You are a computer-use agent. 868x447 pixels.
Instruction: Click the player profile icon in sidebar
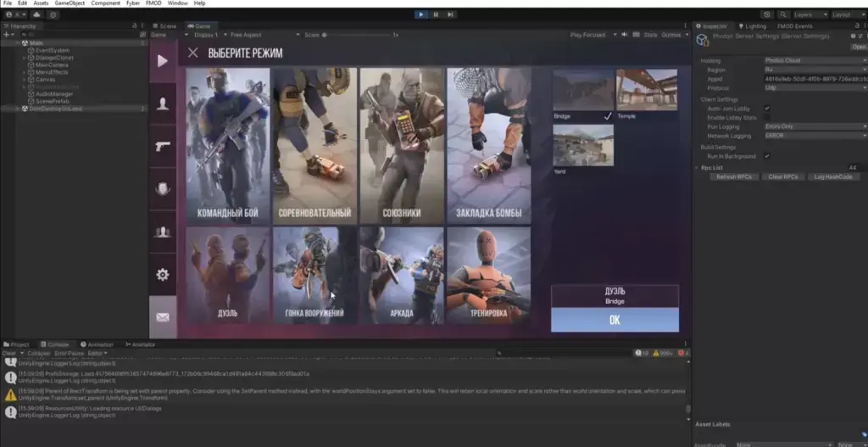coord(163,103)
